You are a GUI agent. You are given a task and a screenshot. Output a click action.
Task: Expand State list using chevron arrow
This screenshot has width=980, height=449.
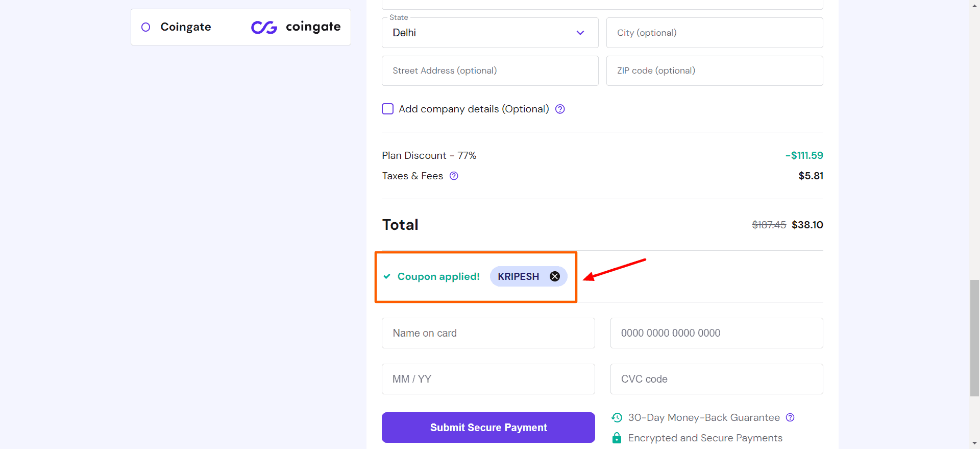coord(580,33)
